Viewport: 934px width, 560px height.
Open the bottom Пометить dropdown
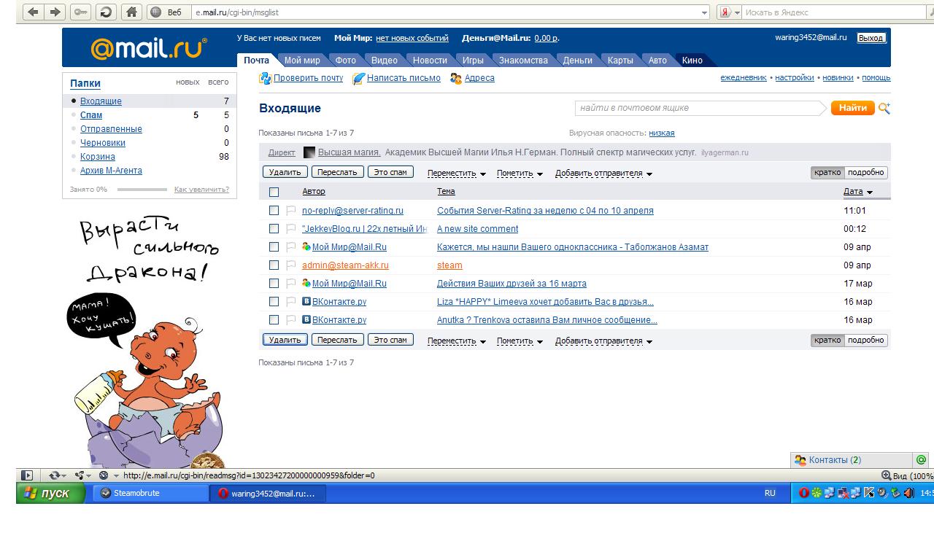(x=520, y=341)
